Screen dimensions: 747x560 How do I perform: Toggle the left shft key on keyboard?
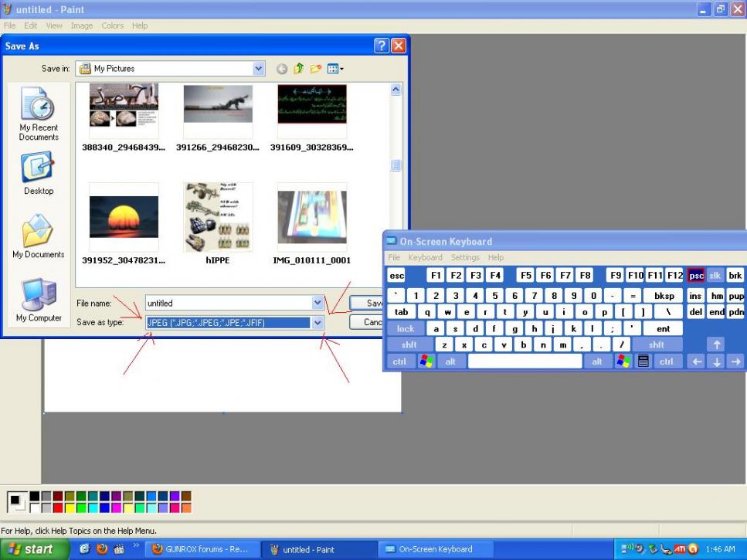pyautogui.click(x=409, y=344)
